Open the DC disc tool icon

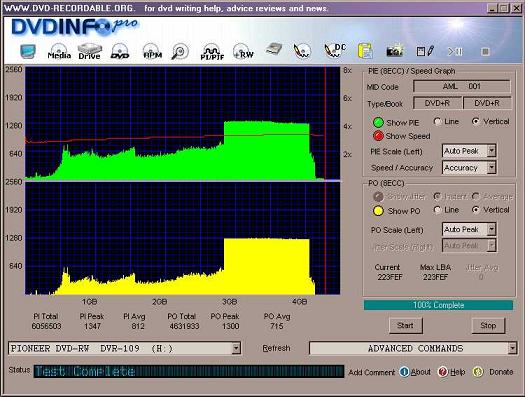point(335,51)
